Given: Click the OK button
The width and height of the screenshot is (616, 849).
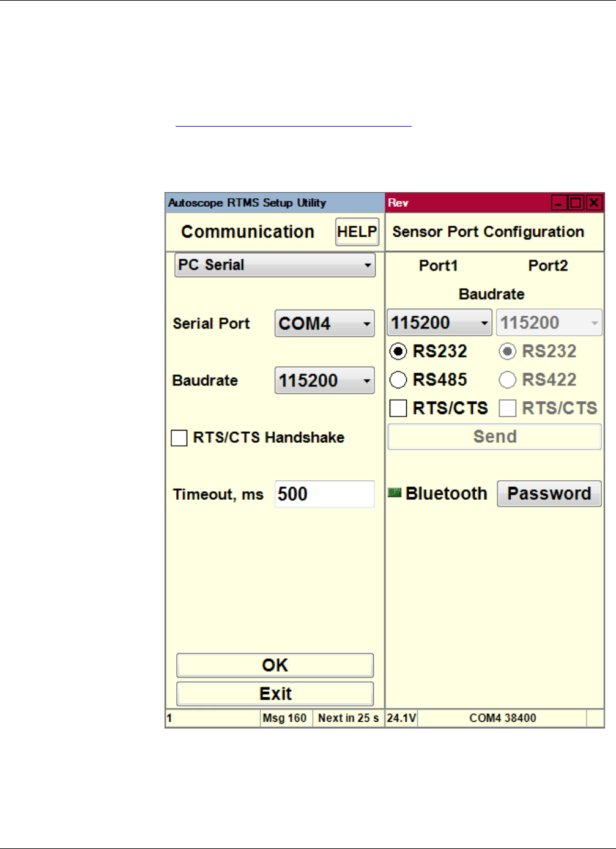Looking at the screenshot, I should coord(275,665).
